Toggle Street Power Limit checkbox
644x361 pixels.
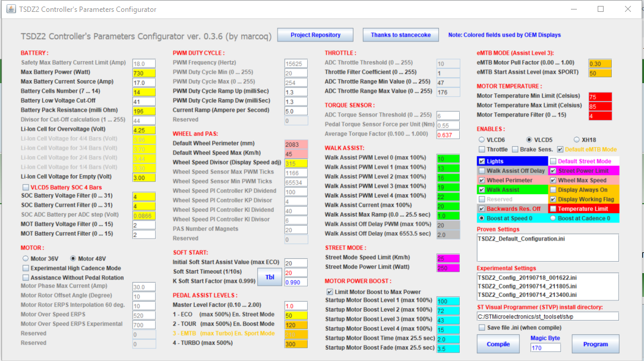(553, 171)
